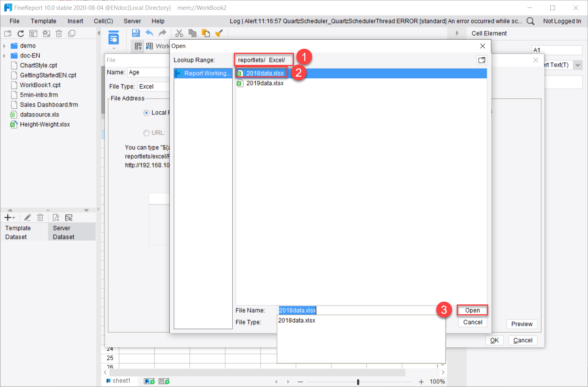Select the sheet1 tab
This screenshot has width=588, height=387.
118,381
